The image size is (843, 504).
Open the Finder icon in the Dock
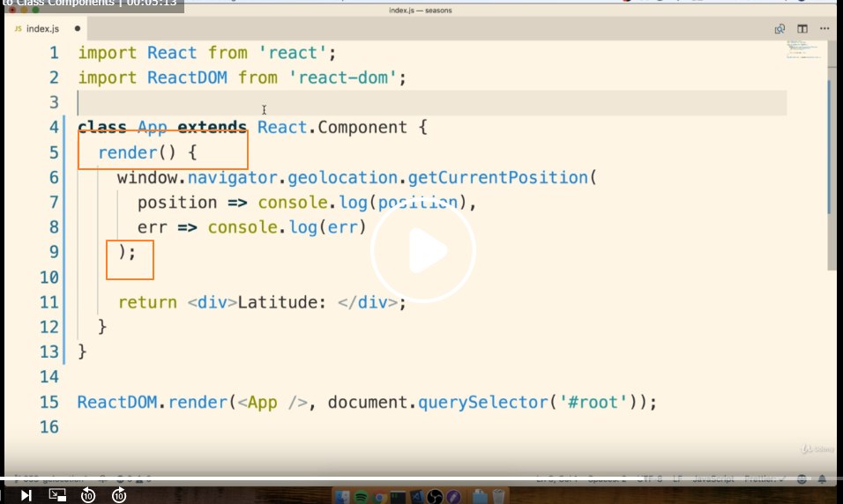point(342,496)
